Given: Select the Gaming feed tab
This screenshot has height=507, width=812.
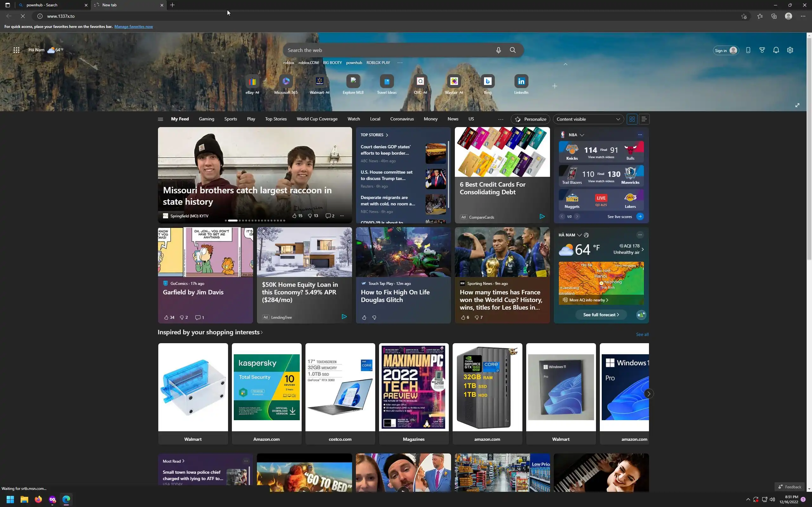Looking at the screenshot, I should 206,119.
